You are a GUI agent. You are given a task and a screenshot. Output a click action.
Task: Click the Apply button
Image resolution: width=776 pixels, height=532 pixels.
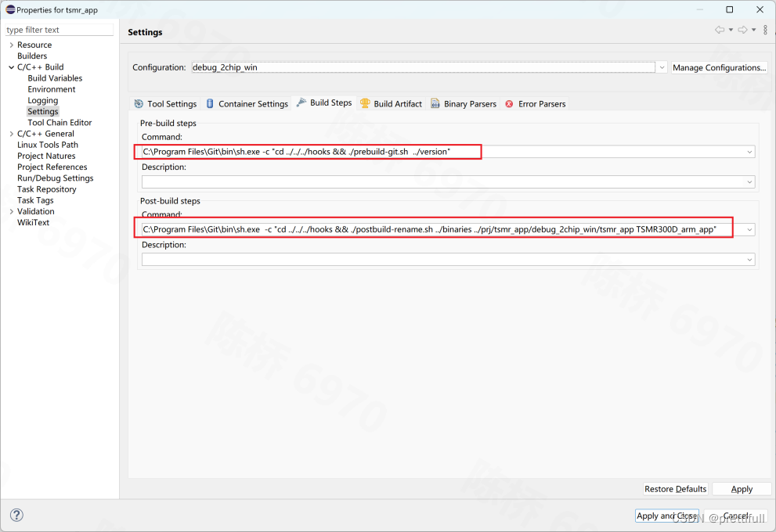742,489
